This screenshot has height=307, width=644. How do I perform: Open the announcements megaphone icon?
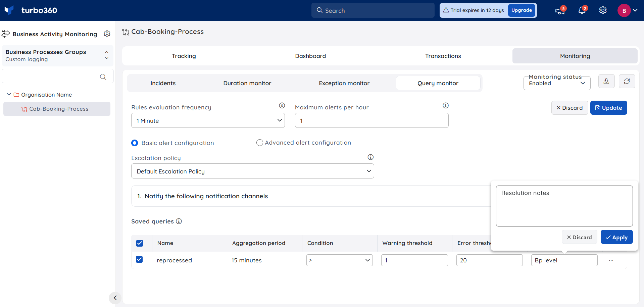point(560,10)
